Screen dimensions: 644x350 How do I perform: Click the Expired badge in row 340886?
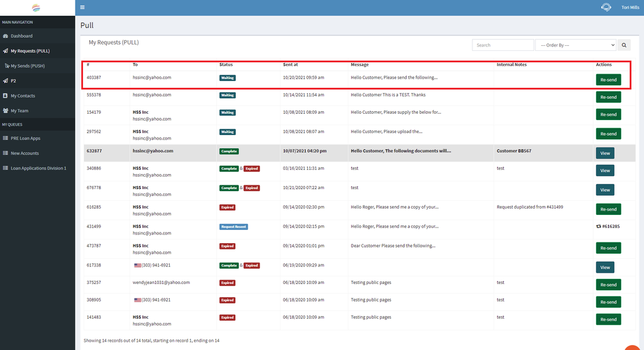pyautogui.click(x=252, y=168)
